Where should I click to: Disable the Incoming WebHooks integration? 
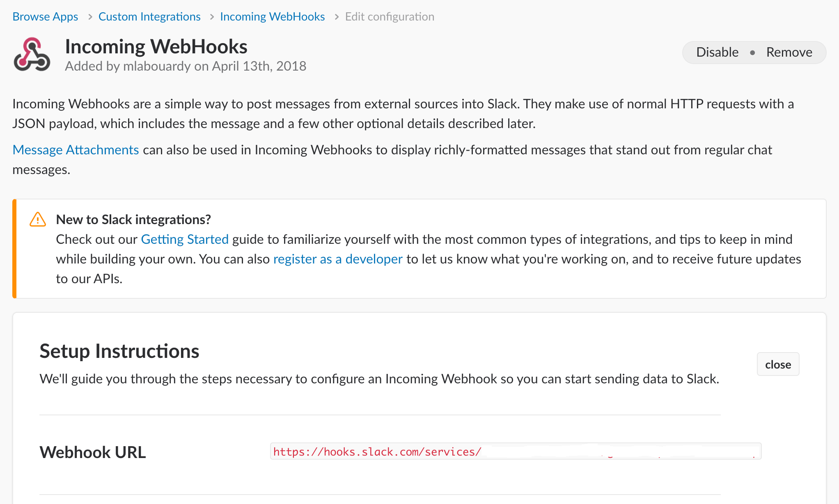pyautogui.click(x=717, y=52)
